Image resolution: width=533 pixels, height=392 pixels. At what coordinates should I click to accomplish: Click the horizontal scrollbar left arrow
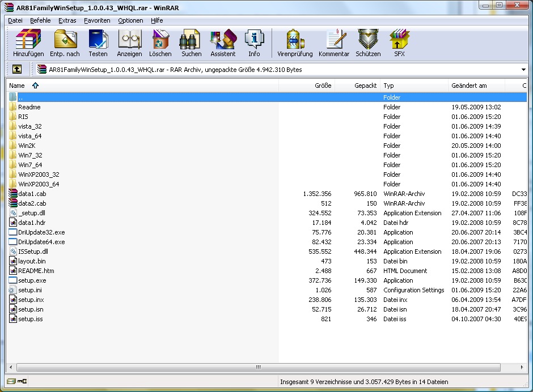point(11,367)
